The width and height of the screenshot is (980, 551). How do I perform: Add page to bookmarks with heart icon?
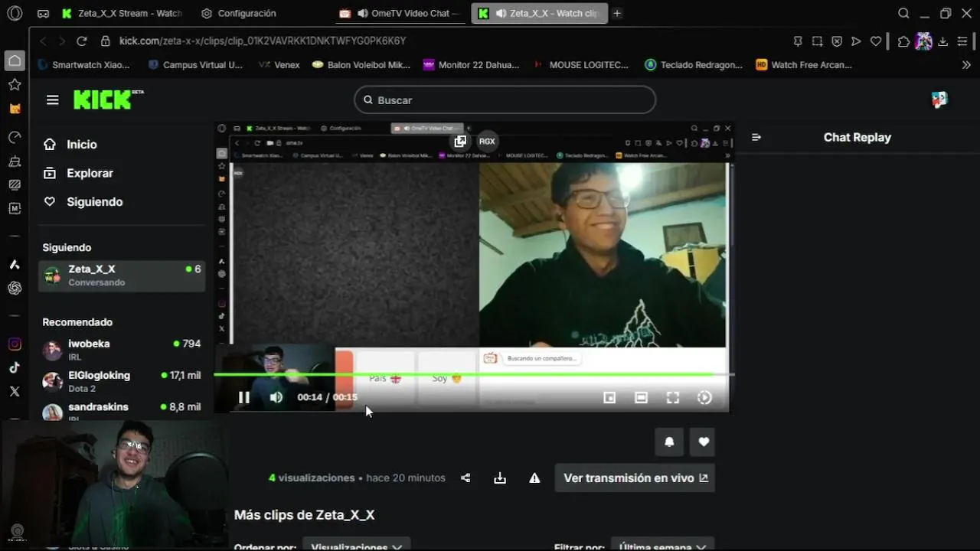pos(876,41)
